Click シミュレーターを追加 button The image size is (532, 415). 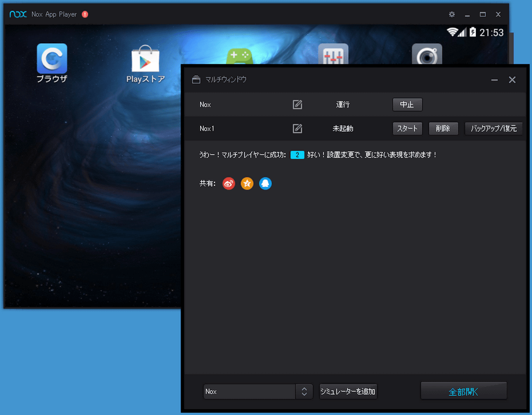pyautogui.click(x=348, y=392)
